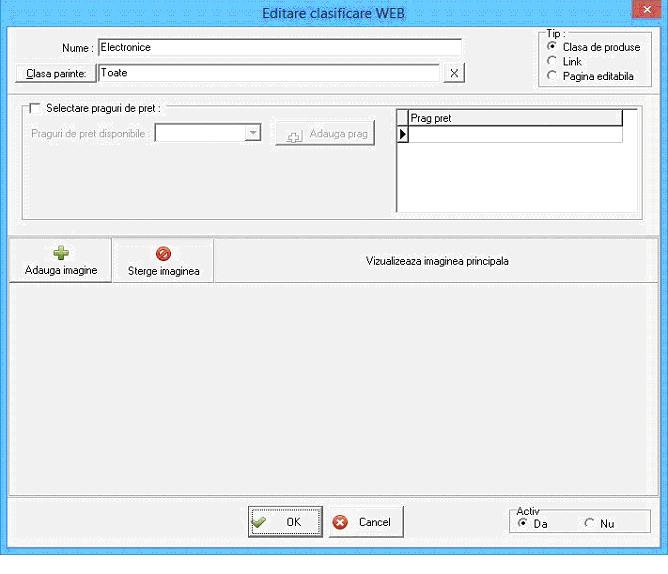
Task: Click the green plus Adauga imagine icon
Action: [60, 254]
